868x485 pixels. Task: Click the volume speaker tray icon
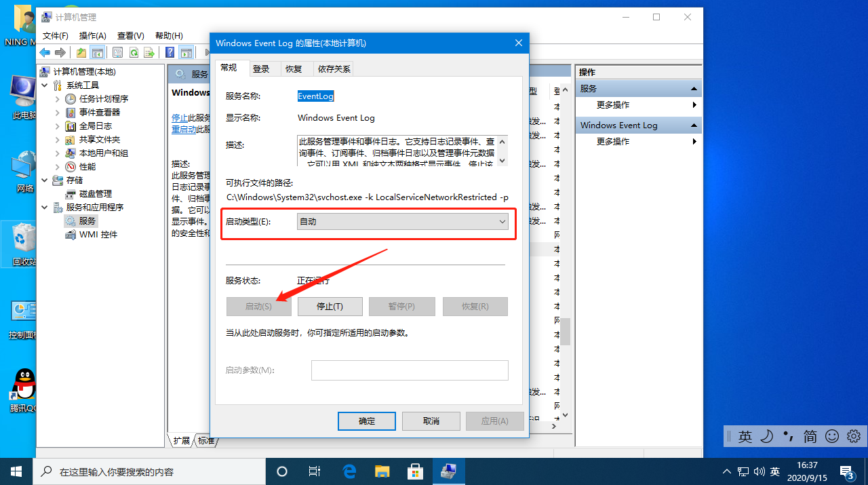pos(759,471)
